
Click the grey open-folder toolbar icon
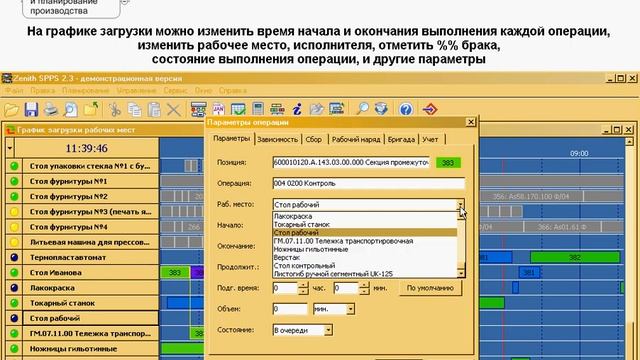click(x=317, y=109)
